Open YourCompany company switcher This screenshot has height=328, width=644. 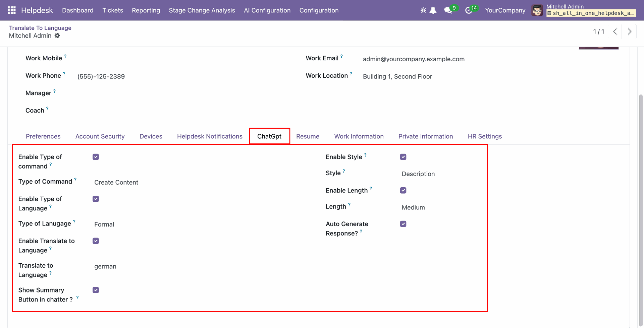pos(505,10)
